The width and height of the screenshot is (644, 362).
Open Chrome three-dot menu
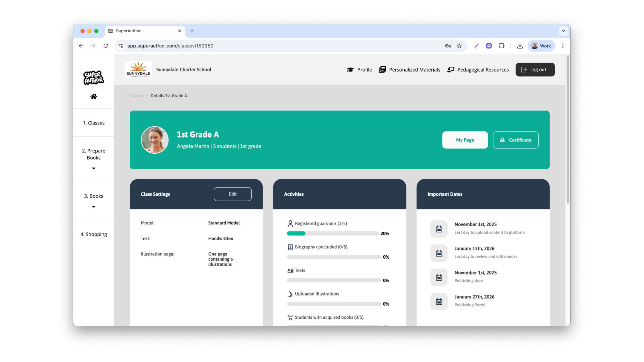563,46
